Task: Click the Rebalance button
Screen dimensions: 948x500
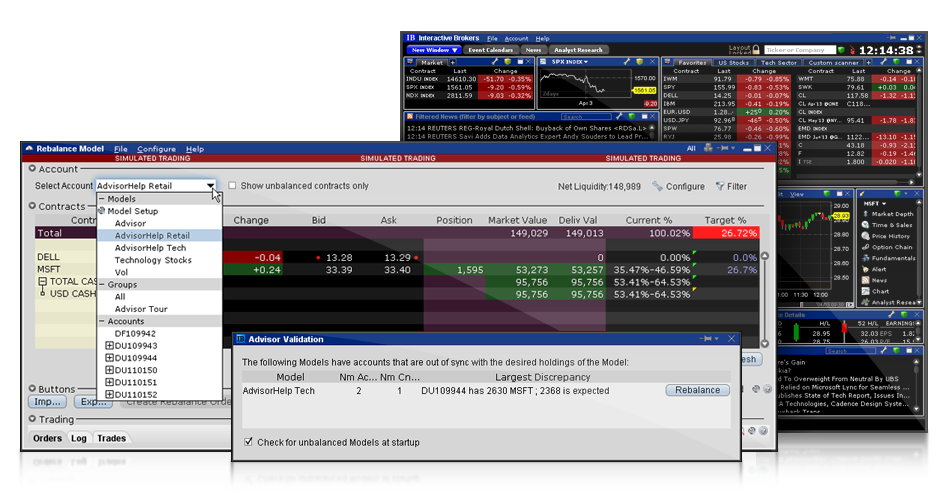Action: [x=697, y=390]
